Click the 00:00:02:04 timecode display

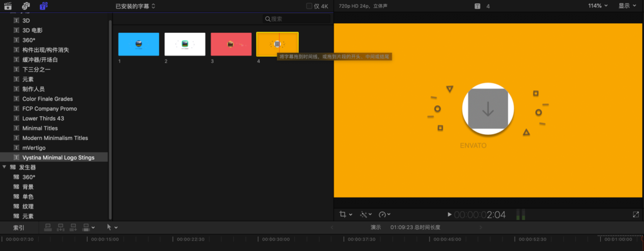pyautogui.click(x=480, y=214)
